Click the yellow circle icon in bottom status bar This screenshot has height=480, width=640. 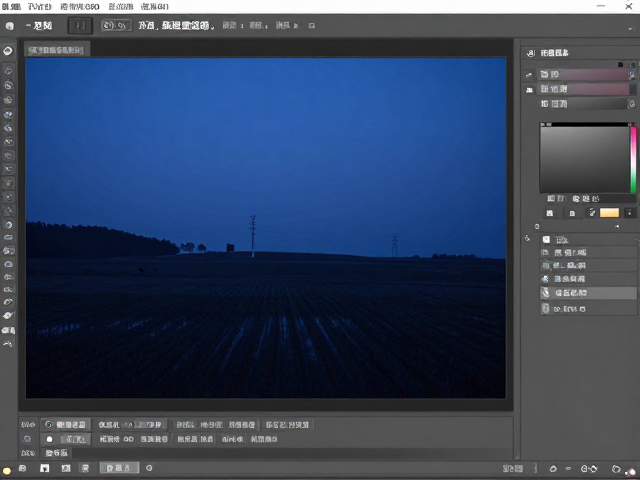(7, 470)
